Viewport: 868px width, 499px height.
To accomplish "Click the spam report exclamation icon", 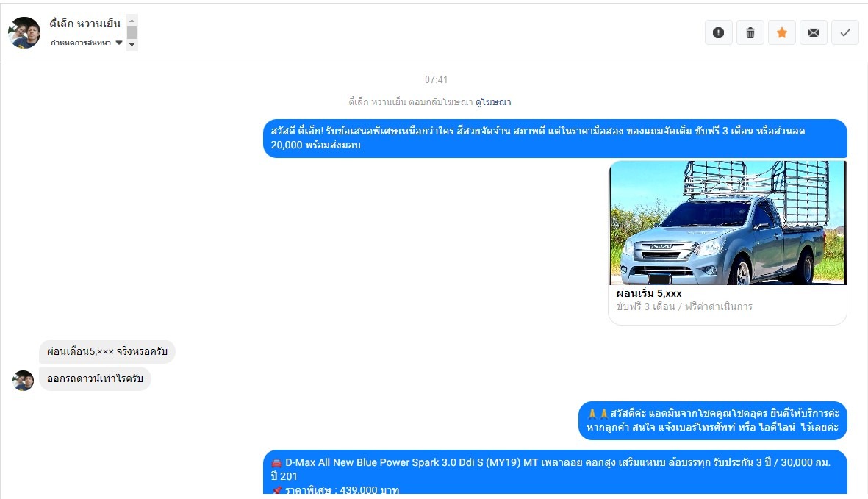I will (719, 32).
